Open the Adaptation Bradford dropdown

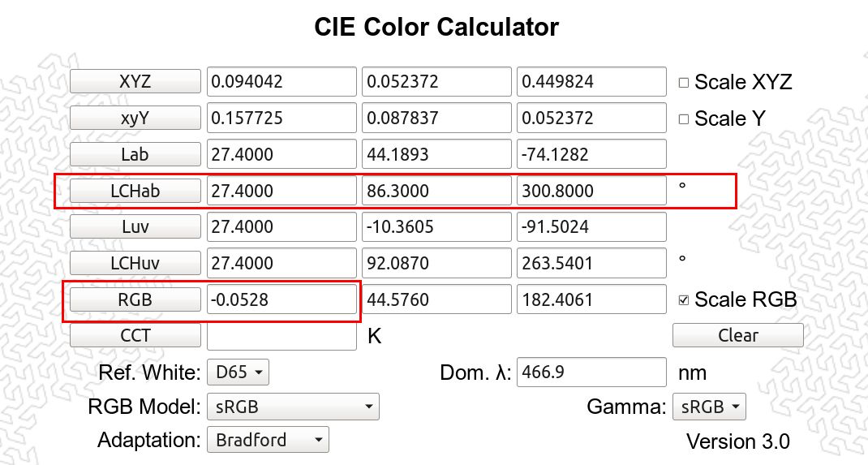click(x=268, y=440)
